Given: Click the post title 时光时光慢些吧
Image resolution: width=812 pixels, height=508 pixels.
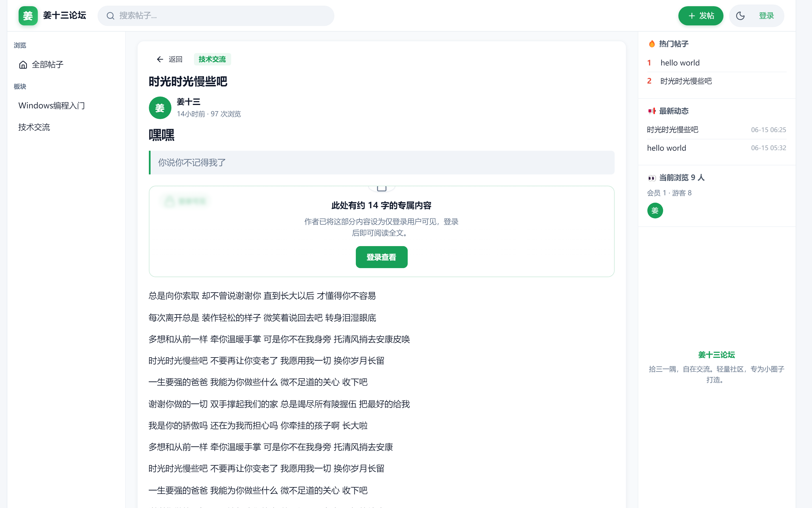Looking at the screenshot, I should pyautogui.click(x=188, y=82).
